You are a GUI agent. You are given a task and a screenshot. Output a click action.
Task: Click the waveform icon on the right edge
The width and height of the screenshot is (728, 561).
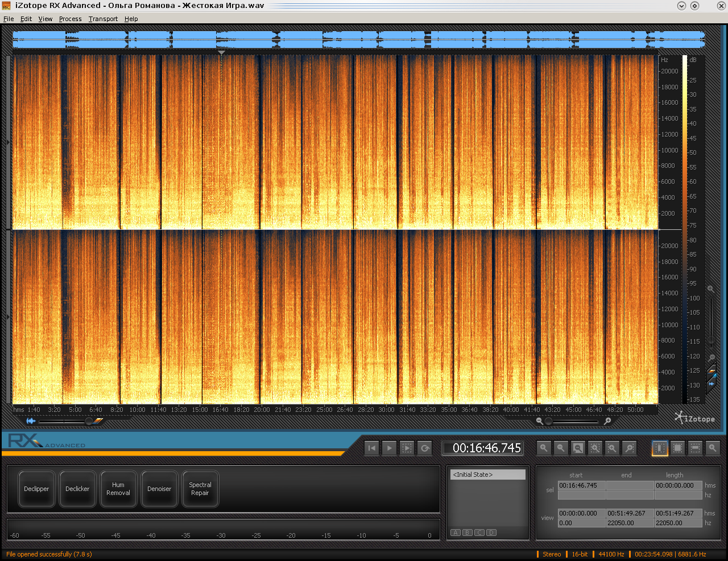pos(712,383)
